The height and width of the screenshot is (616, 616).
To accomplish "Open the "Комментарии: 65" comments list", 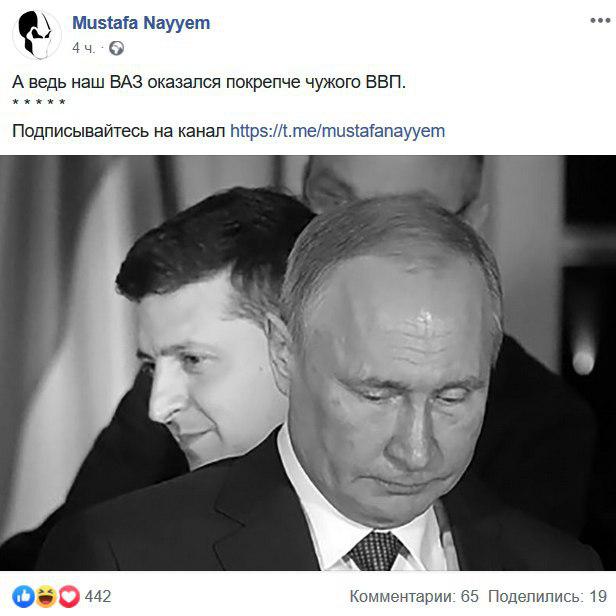I will click(x=414, y=596).
